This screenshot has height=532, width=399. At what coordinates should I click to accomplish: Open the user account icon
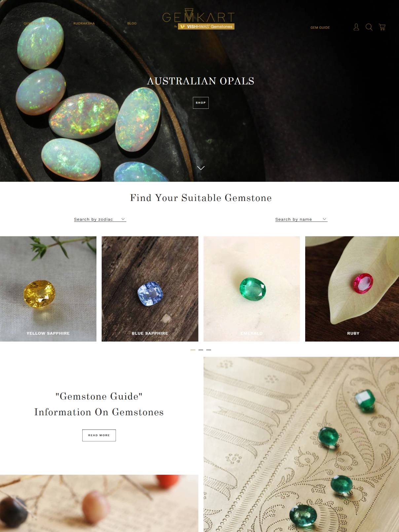click(356, 27)
